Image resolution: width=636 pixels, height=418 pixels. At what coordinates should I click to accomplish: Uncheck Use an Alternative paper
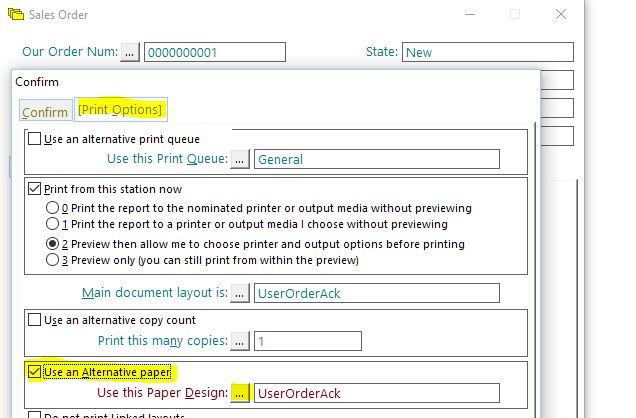tap(34, 372)
